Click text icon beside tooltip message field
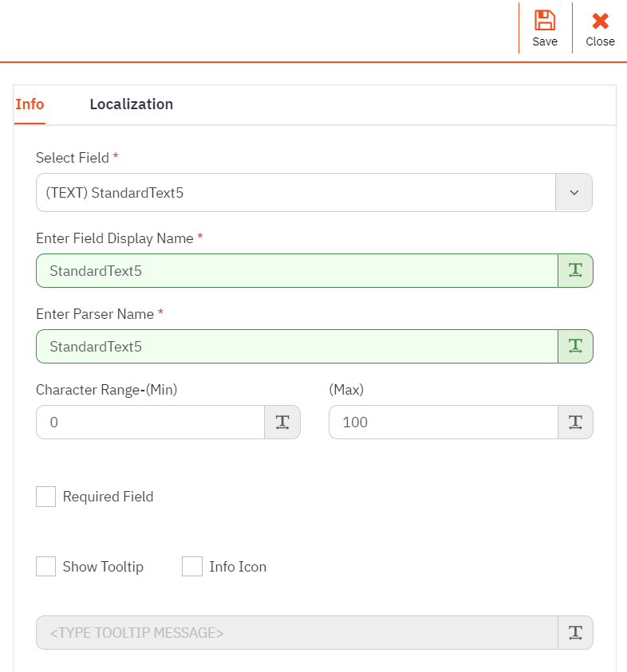This screenshot has height=672, width=627. click(x=575, y=632)
